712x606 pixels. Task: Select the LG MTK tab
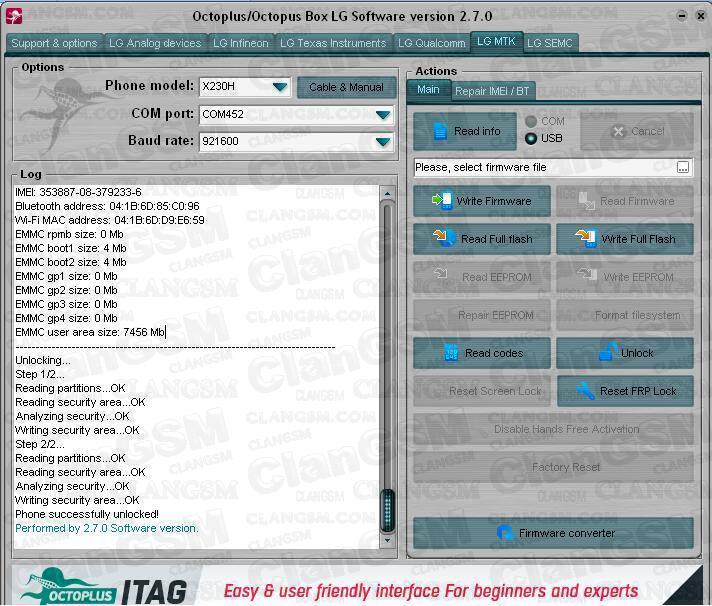coord(496,42)
